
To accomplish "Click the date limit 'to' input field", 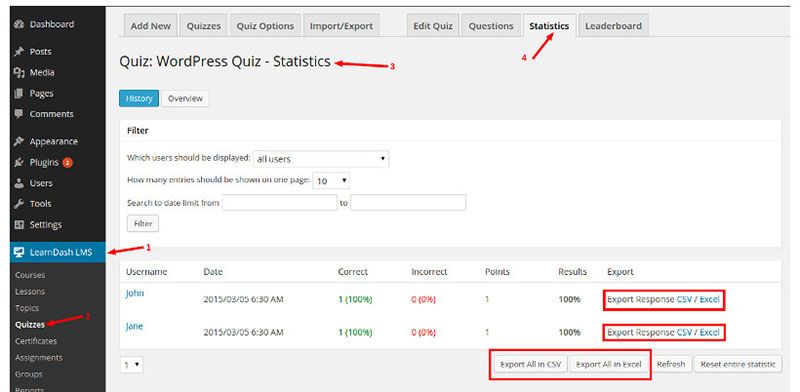I will point(408,203).
